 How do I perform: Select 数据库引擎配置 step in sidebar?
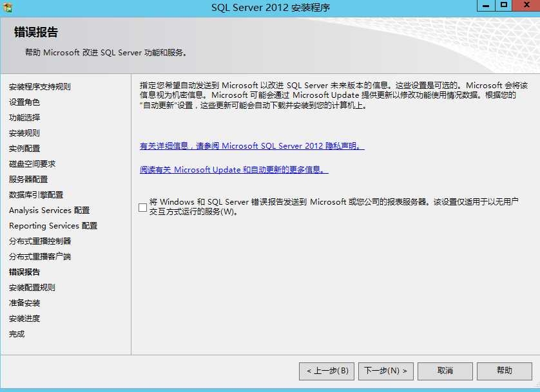pyautogui.click(x=36, y=195)
